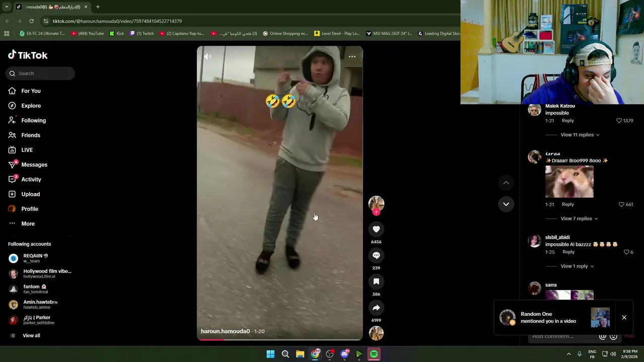
Task: Open slsbil_abidi's profile name
Action: click(x=557, y=237)
